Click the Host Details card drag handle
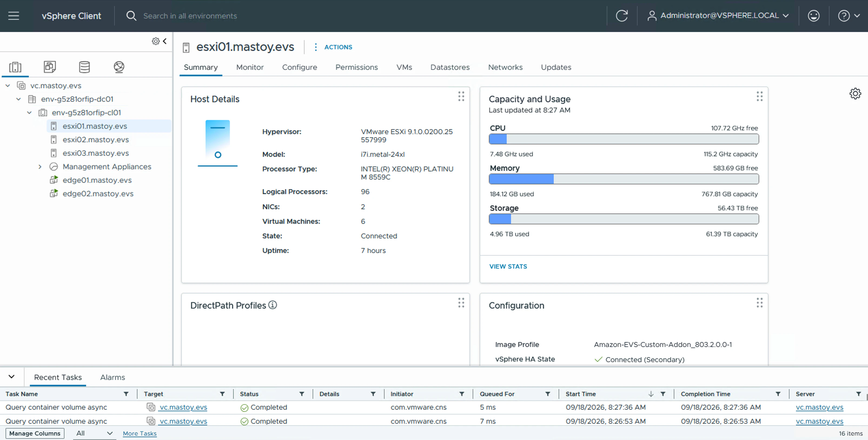This screenshot has height=440, width=868. tap(461, 96)
